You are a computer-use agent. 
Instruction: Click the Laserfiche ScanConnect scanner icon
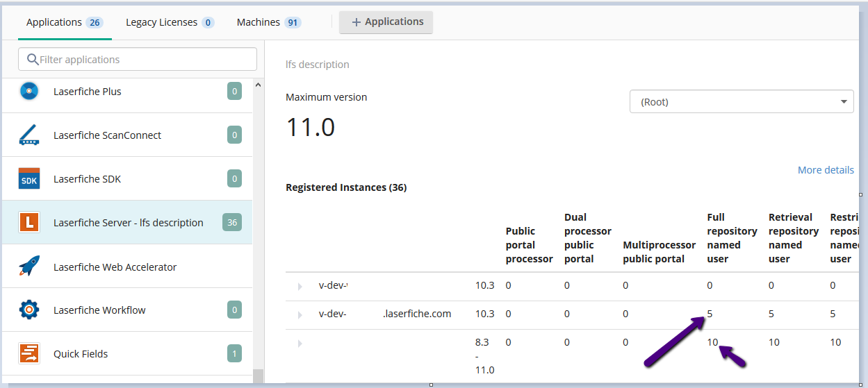coord(29,135)
